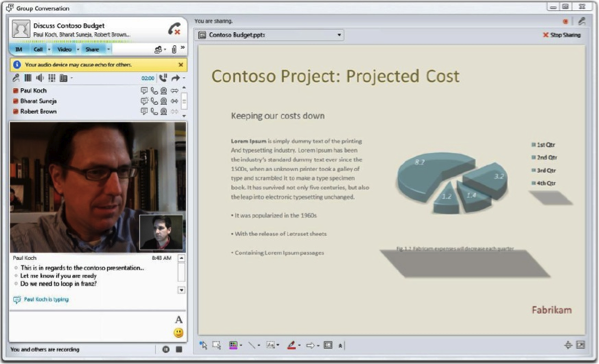Open the Contoso Budget.pptx dropdown
599x364 pixels.
click(339, 35)
